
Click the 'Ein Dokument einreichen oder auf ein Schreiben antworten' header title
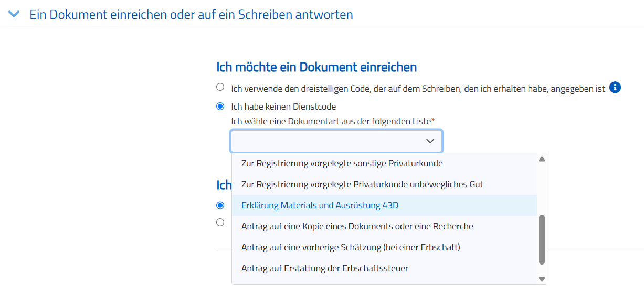(x=191, y=15)
